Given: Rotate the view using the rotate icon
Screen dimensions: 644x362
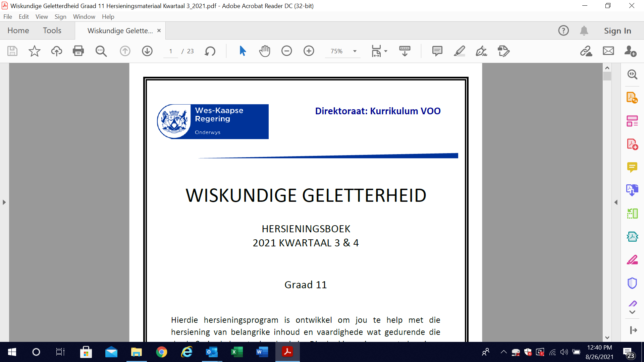Looking at the screenshot, I should [x=210, y=51].
